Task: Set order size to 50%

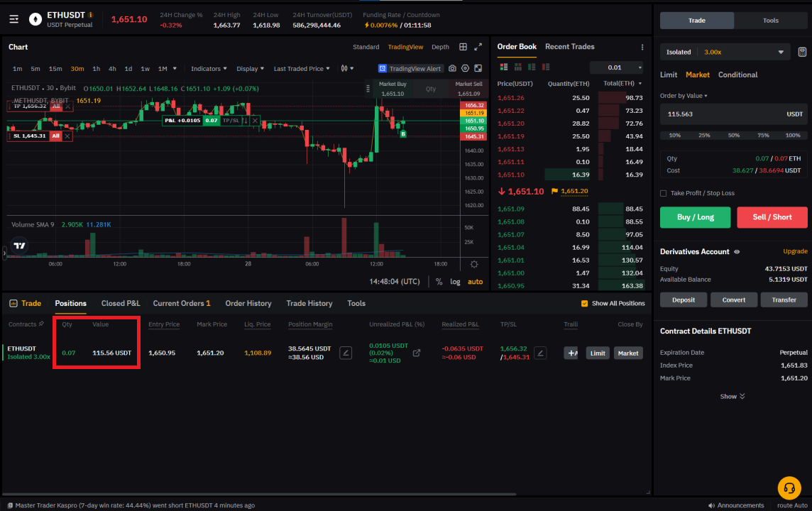Action: click(x=734, y=135)
